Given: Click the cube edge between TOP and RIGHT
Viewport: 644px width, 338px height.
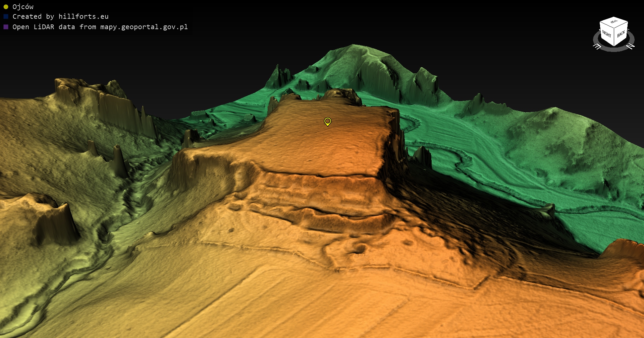Looking at the screenshot, I should 606,25.
